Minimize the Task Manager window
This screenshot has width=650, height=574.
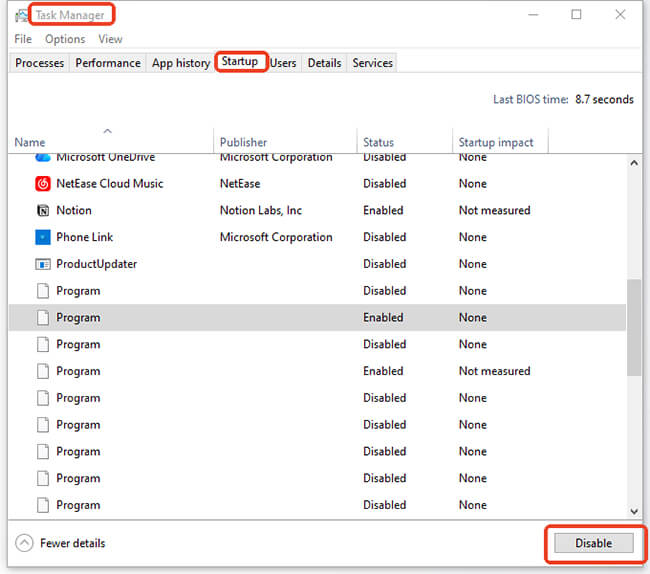(533, 15)
